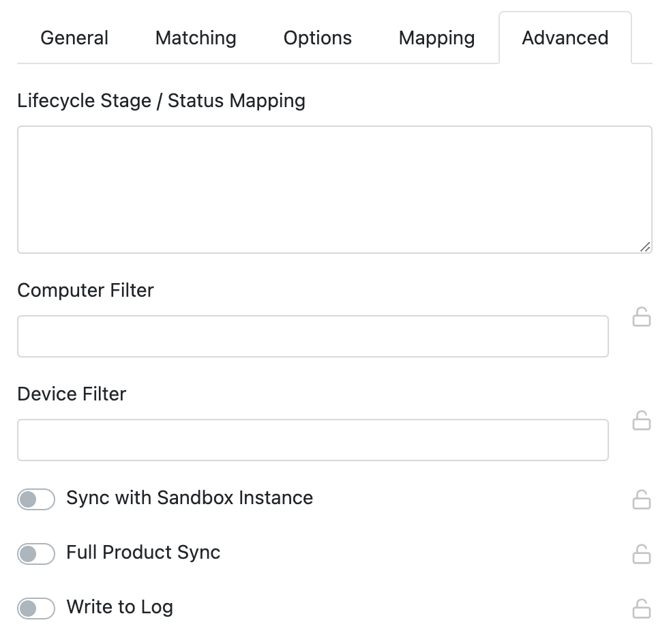Click the lock icon beside Device Filter
This screenshot has width=671, height=644.
(x=642, y=422)
